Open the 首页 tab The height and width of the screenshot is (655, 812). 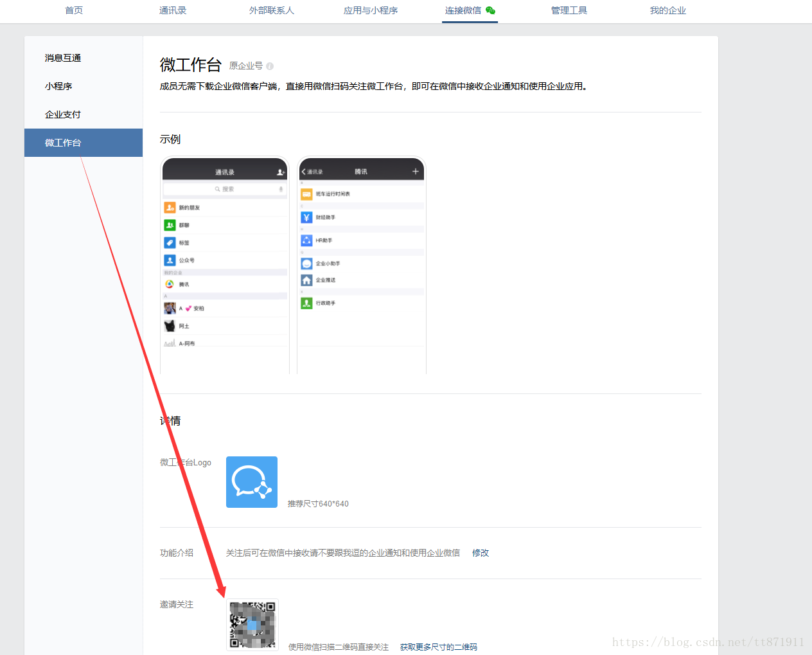click(x=74, y=10)
